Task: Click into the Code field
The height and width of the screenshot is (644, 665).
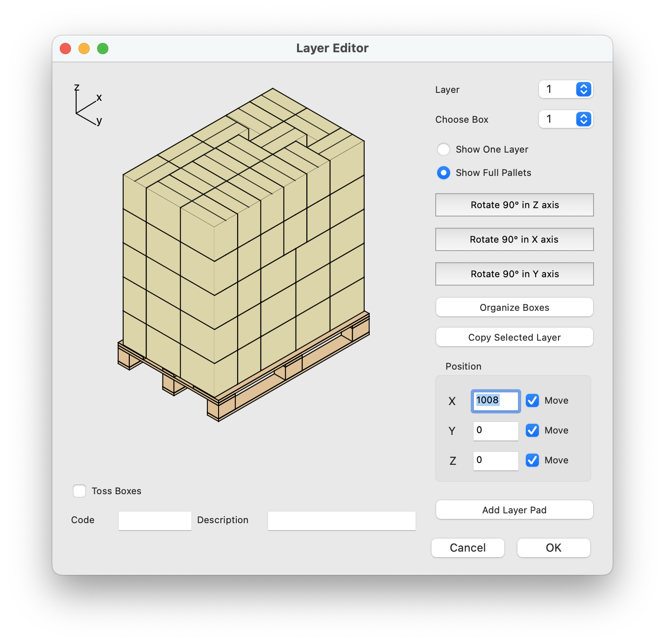Action: (155, 521)
